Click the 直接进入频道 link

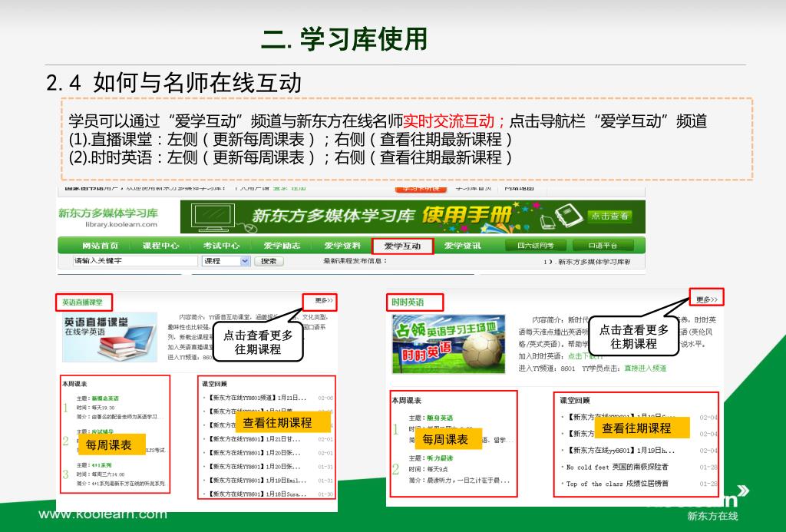645,368
